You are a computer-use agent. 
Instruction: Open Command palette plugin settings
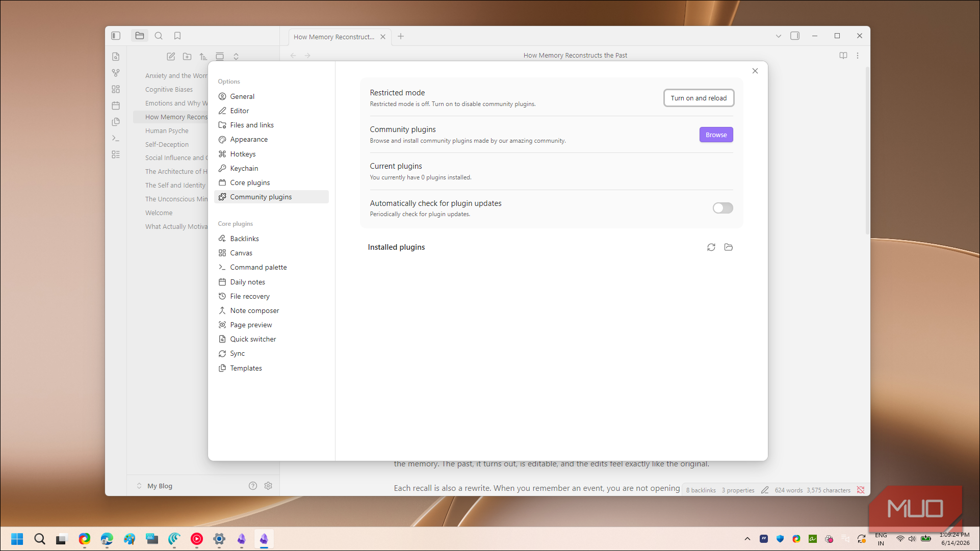(271, 267)
